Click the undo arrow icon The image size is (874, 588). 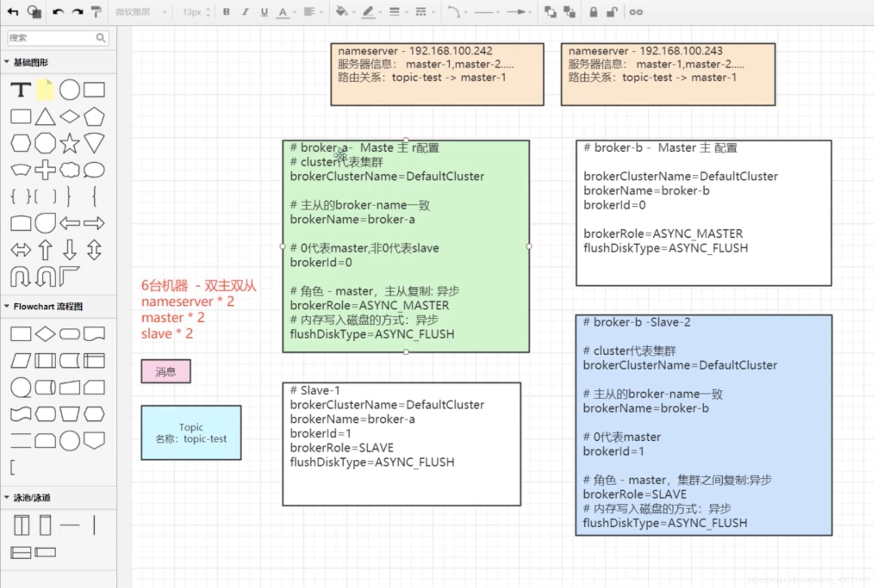click(58, 12)
